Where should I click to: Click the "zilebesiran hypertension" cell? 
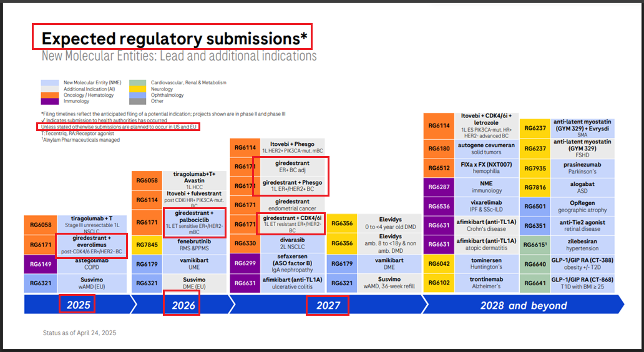click(582, 245)
